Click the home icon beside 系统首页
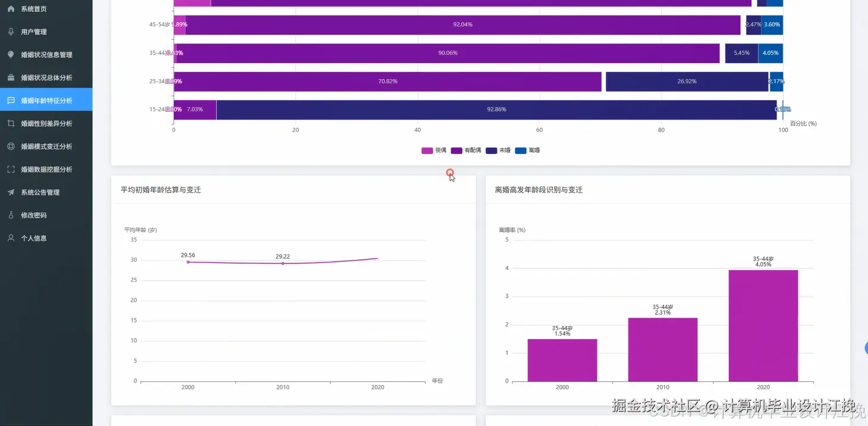 (x=11, y=9)
